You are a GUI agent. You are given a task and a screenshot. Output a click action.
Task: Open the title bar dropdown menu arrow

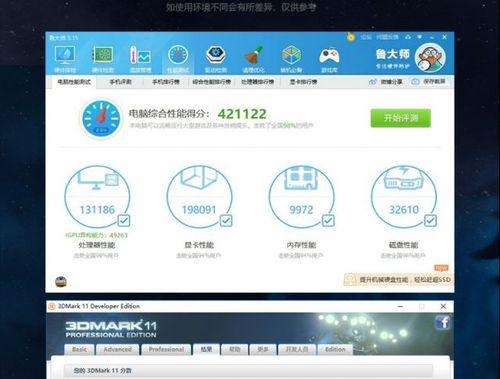click(x=420, y=37)
